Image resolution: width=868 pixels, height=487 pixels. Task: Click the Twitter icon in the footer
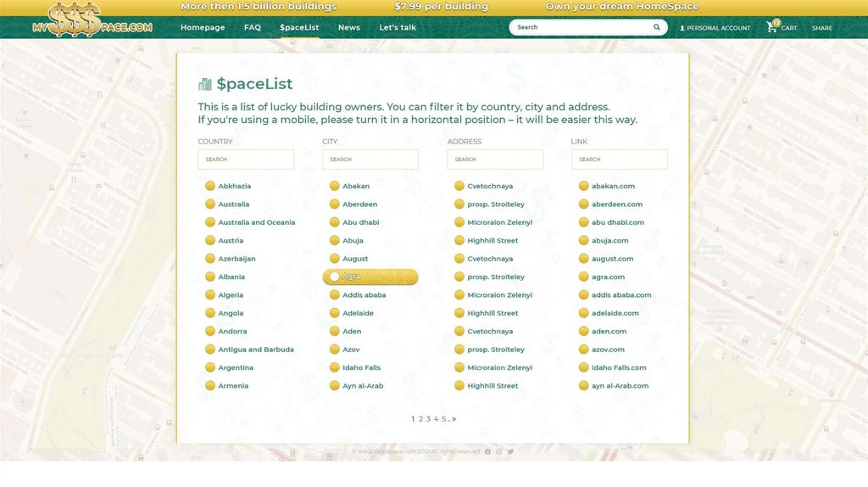tap(510, 451)
